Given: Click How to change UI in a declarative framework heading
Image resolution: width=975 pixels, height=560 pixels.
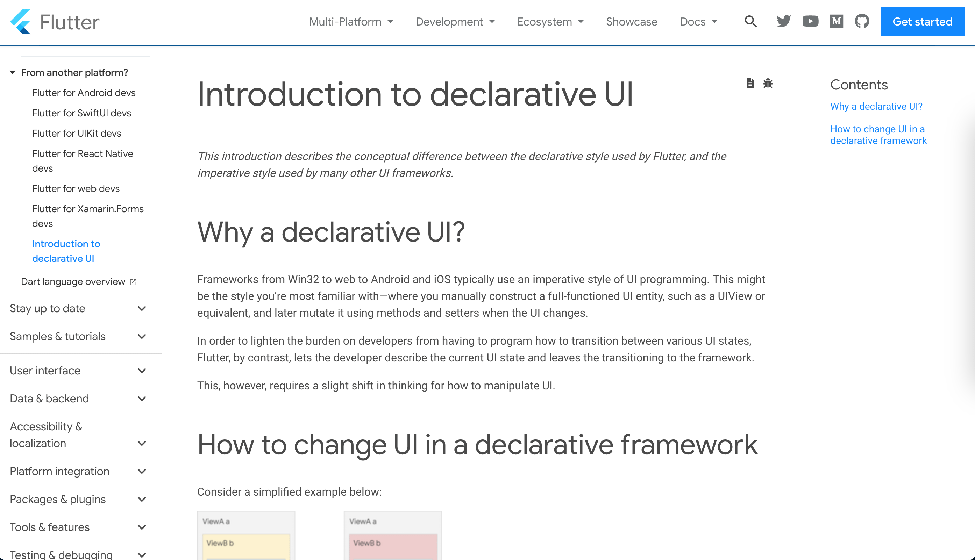Looking at the screenshot, I should (477, 445).
